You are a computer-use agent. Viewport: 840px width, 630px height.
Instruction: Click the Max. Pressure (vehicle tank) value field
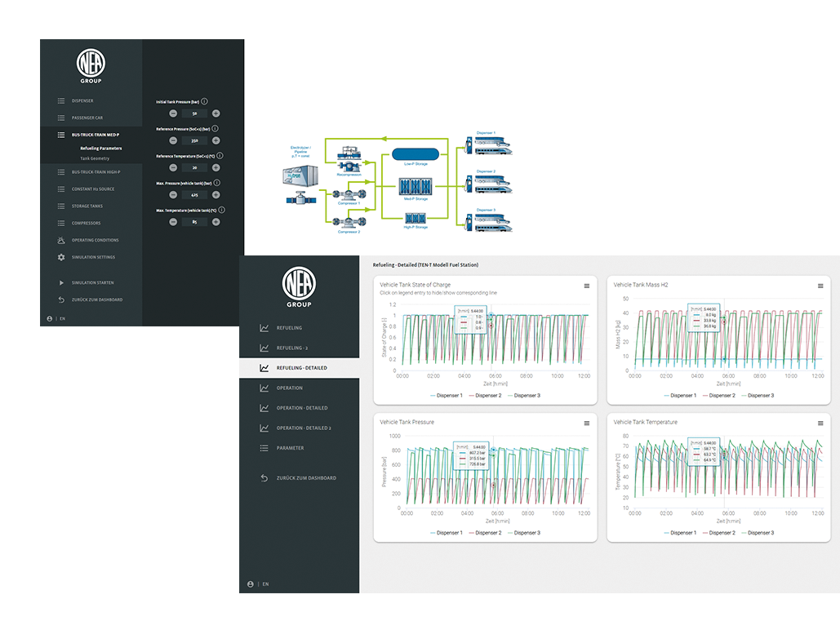[194, 195]
